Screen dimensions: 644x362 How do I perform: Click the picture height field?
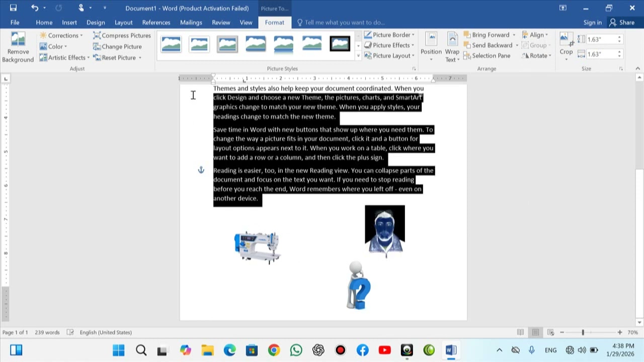601,39
